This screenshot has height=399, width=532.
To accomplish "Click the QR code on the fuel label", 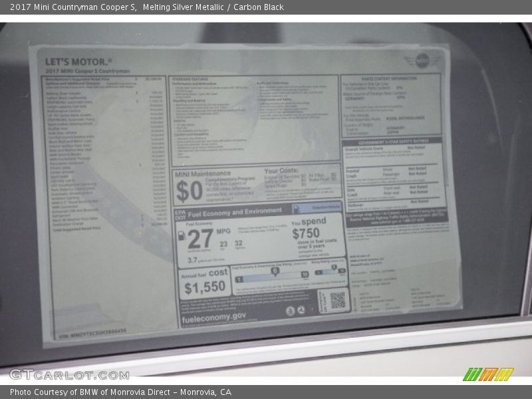I will point(338,300).
